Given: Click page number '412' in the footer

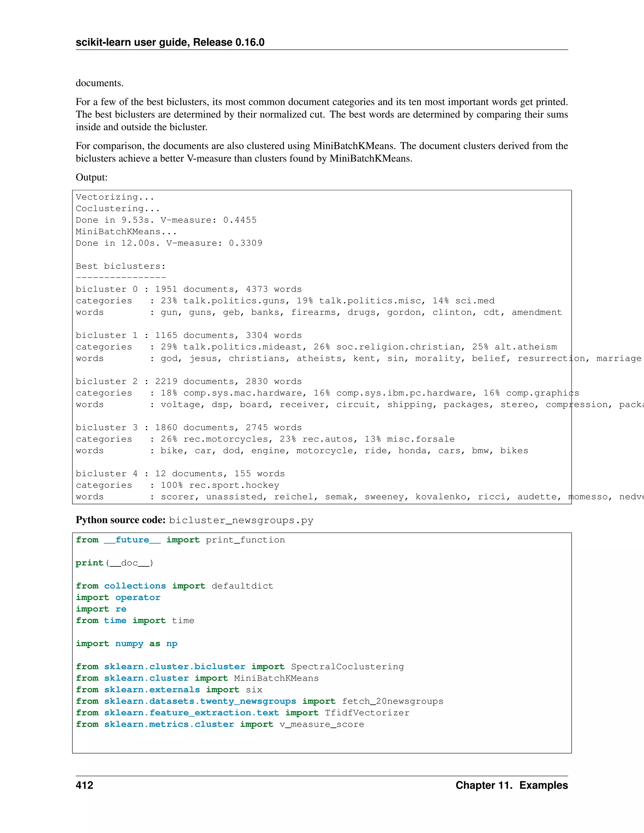Looking at the screenshot, I should coord(84,785).
